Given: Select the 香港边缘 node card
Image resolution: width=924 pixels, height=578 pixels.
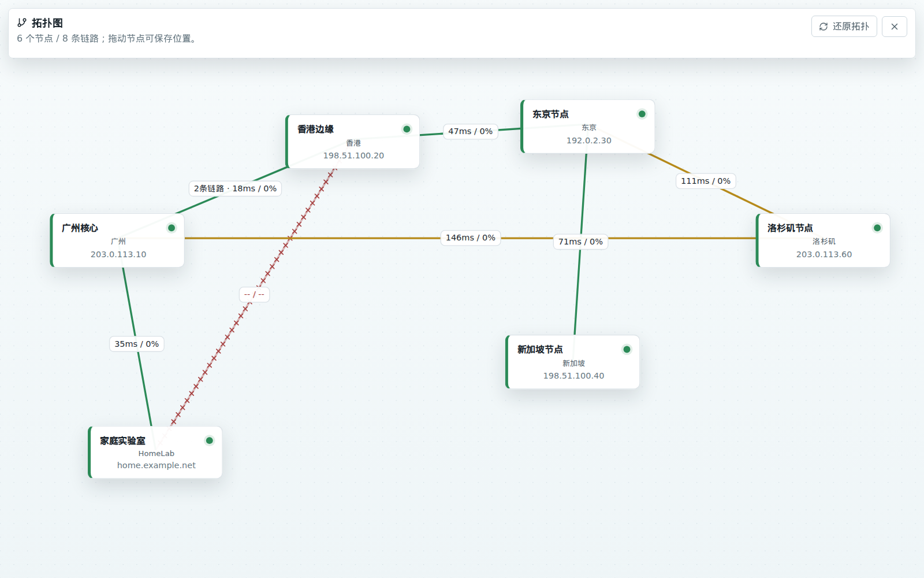Looking at the screenshot, I should click(353, 142).
